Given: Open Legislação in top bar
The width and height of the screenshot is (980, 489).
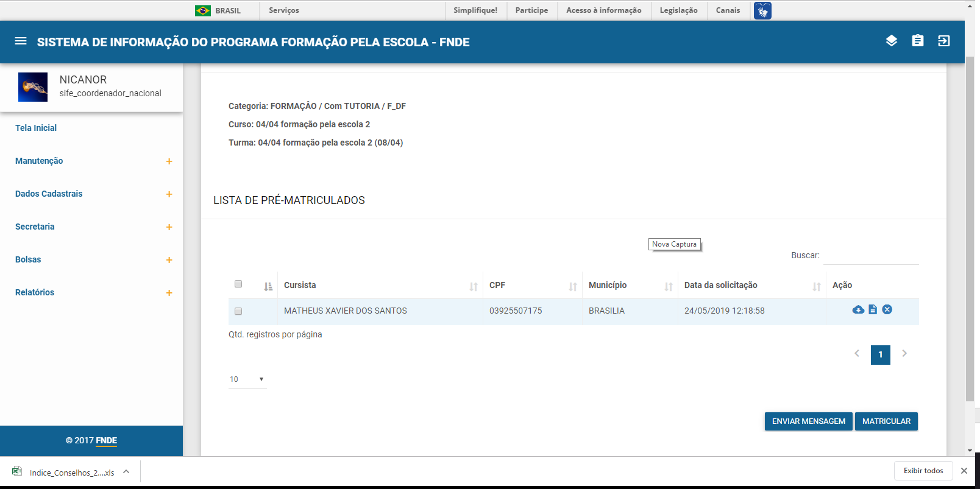Looking at the screenshot, I should 679,10.
